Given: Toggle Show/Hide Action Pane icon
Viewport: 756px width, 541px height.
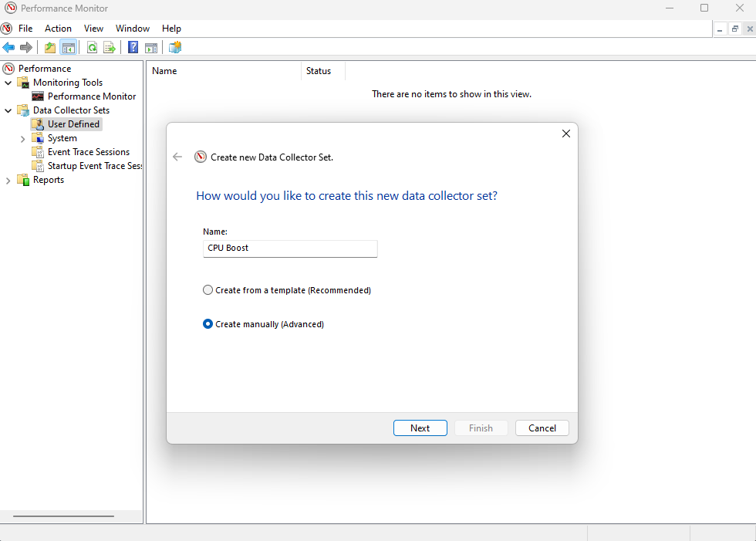Looking at the screenshot, I should click(x=151, y=48).
